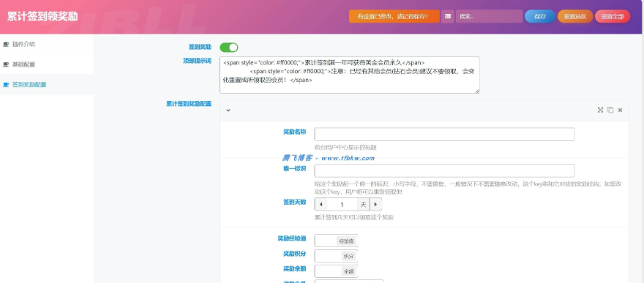Viewport: 644px width, 283px height.
Task: Focus the 搜索 input field
Action: [489, 16]
